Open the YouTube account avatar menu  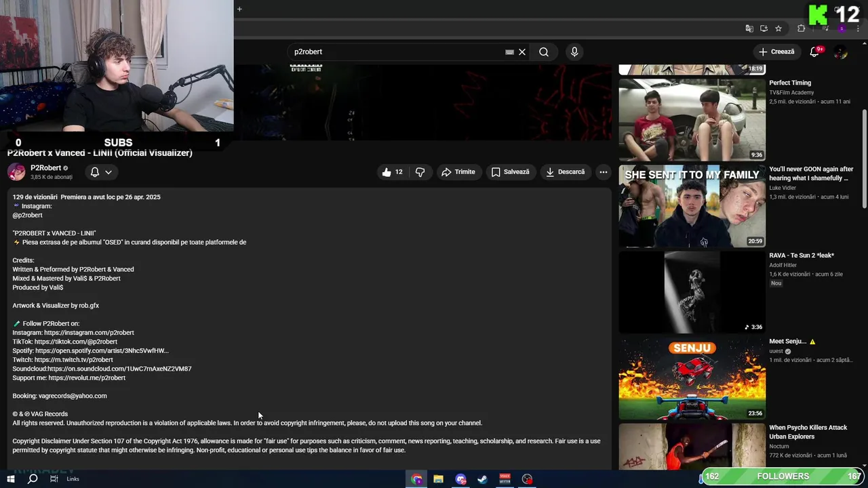841,52
